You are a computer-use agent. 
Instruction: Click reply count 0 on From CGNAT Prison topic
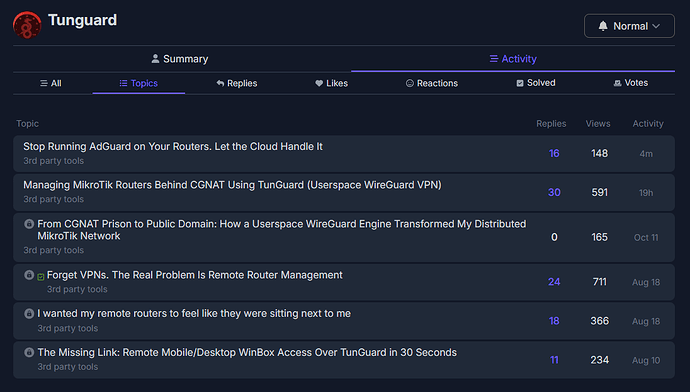[554, 238]
